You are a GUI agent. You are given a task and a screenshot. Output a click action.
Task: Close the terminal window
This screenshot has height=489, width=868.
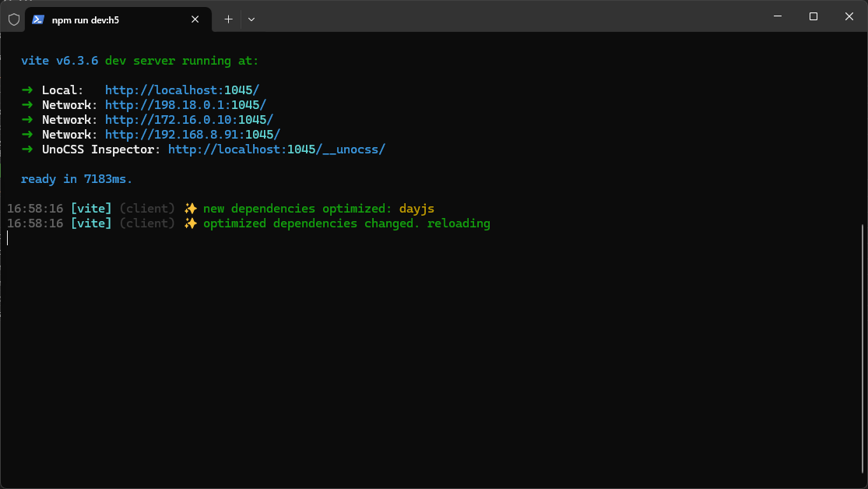pyautogui.click(x=849, y=16)
